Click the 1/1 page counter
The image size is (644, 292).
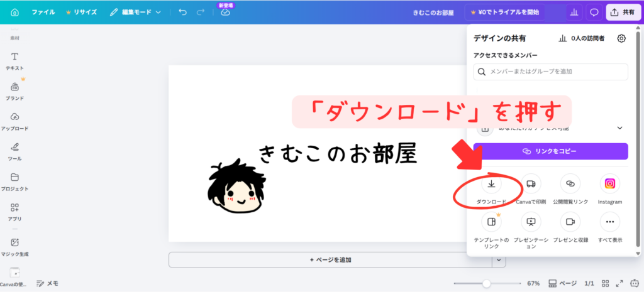coord(589,283)
